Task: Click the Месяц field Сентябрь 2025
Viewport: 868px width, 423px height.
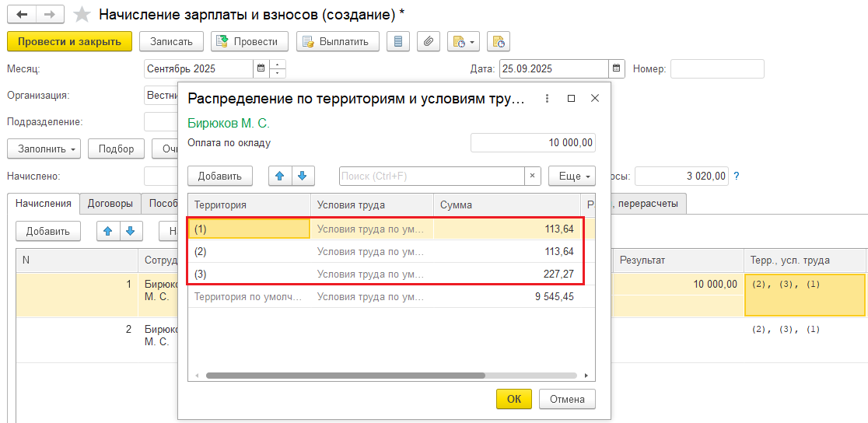Action: coord(199,68)
